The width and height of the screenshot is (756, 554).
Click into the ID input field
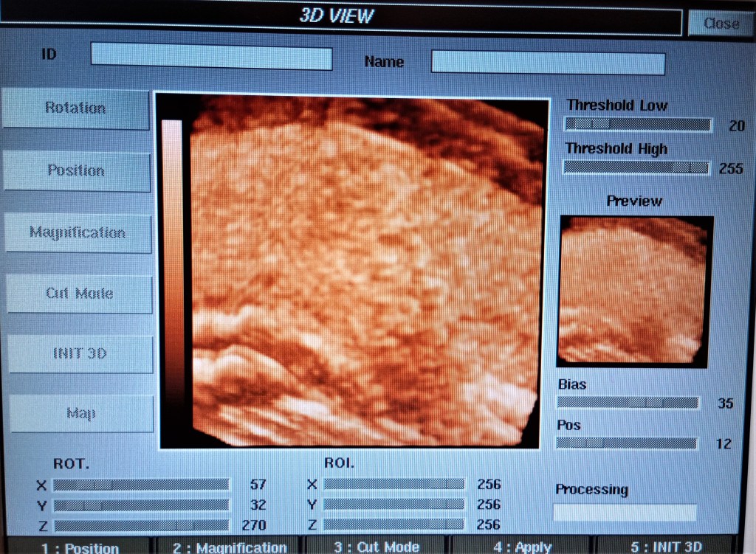[x=211, y=57]
